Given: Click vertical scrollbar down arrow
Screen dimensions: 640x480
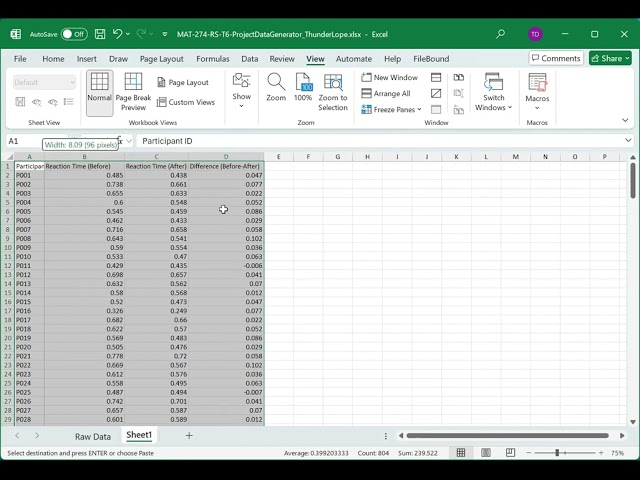Looking at the screenshot, I should [633, 422].
